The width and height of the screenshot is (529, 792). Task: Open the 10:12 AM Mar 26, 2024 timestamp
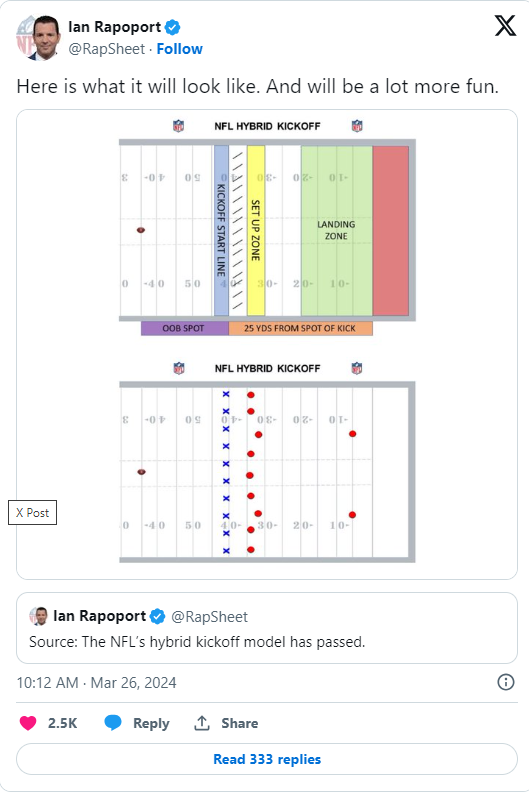(97, 683)
